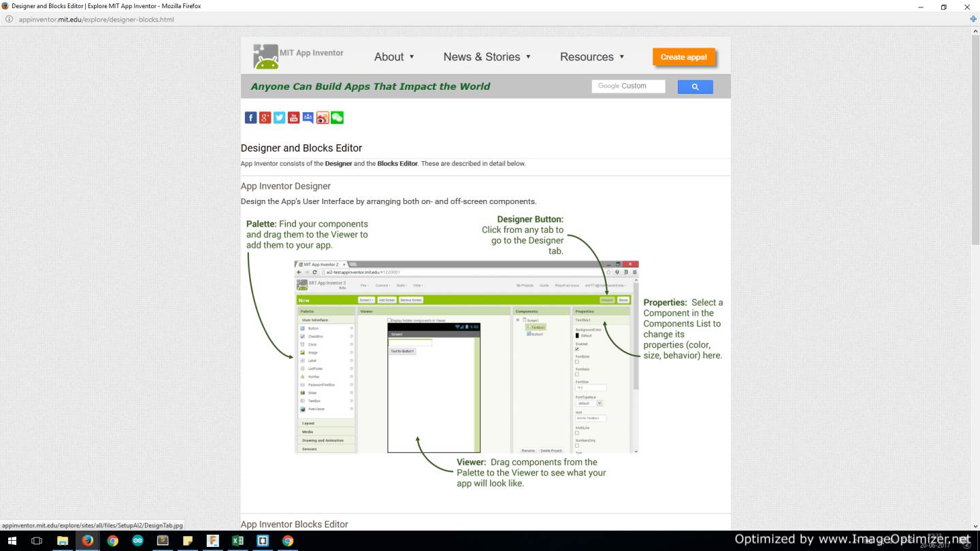Click 'Anyone Can Build Apps That Impact the World'
The height and width of the screenshot is (551, 980).
click(x=370, y=86)
